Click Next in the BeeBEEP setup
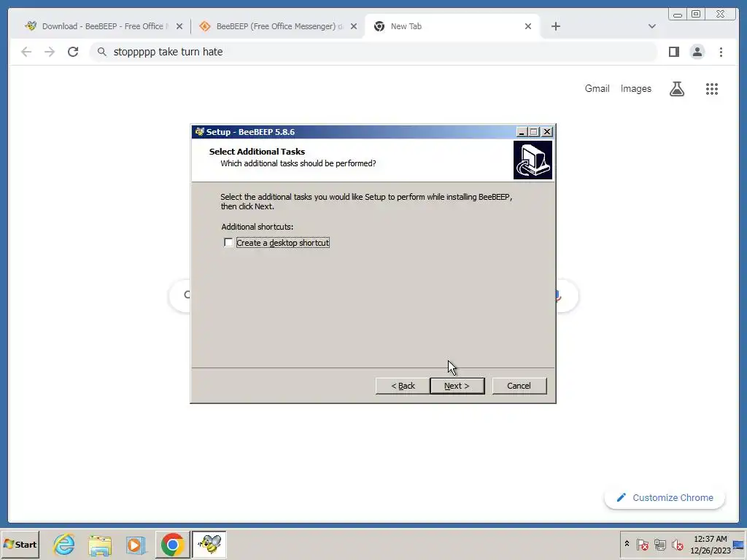 [x=457, y=386]
